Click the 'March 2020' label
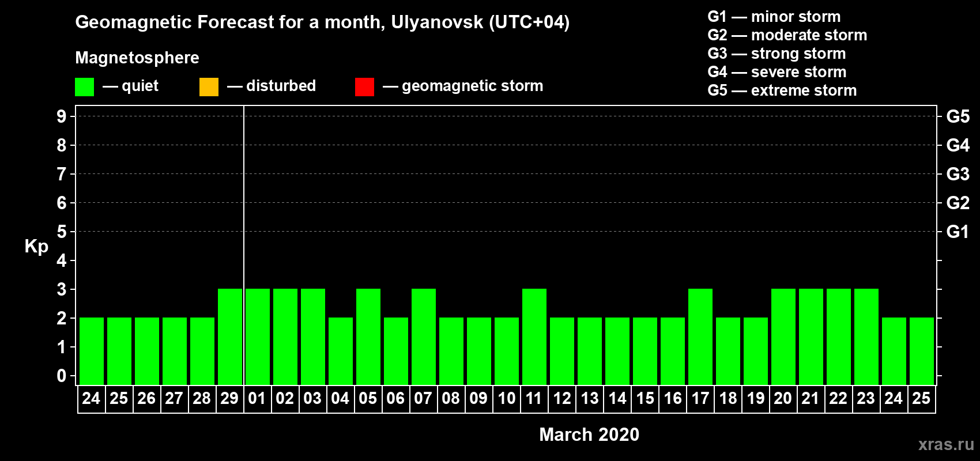Screen dimensions: 980x461 point(589,434)
